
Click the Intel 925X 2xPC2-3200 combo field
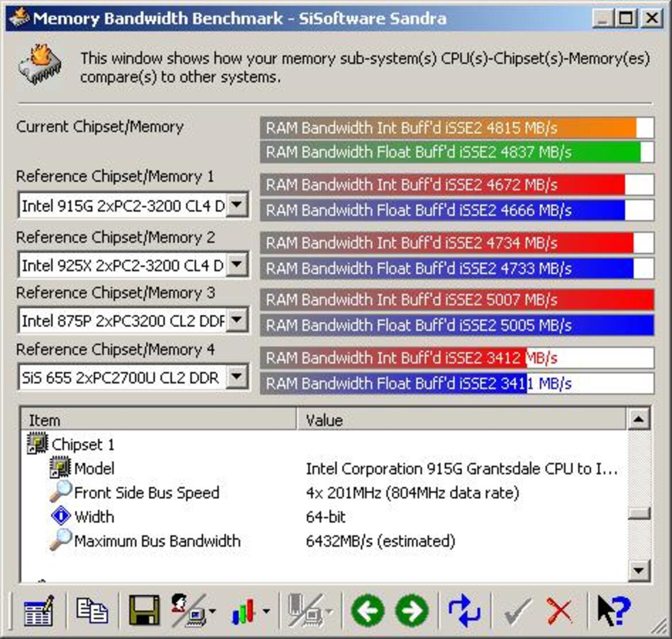pos(133,265)
